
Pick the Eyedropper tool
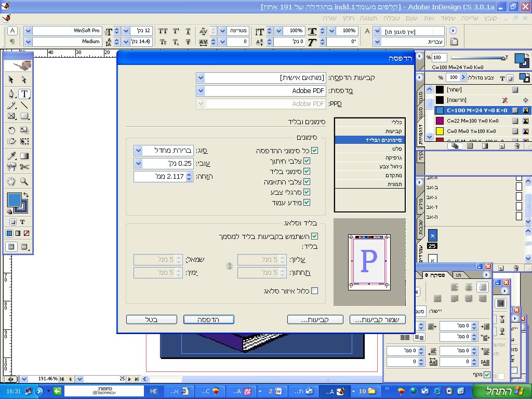(x=11, y=156)
